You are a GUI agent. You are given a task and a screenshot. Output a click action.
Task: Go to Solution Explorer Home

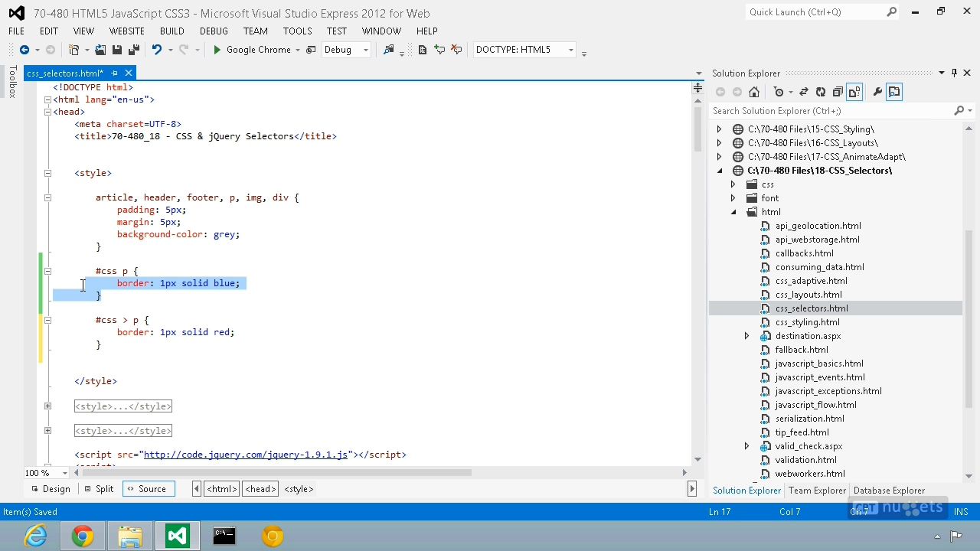pyautogui.click(x=754, y=92)
